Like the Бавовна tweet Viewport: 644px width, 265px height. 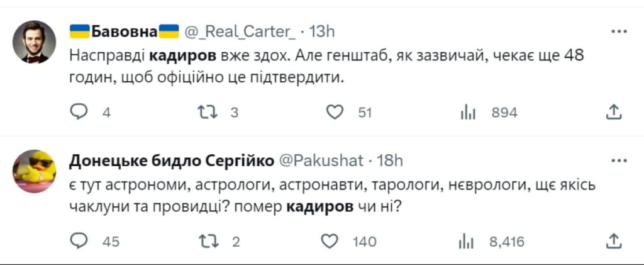335,112
